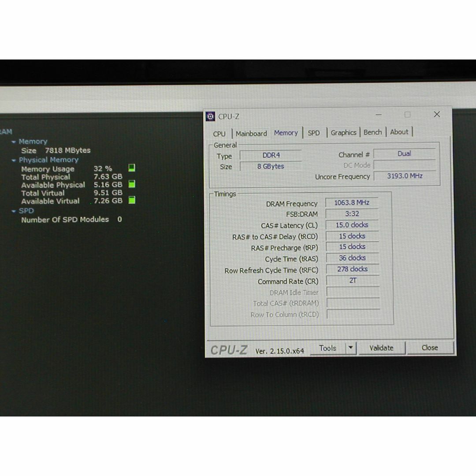Screen dimensions: 476x476
Task: Click the RAS# Precharge 15 clocks value
Action: click(x=352, y=247)
